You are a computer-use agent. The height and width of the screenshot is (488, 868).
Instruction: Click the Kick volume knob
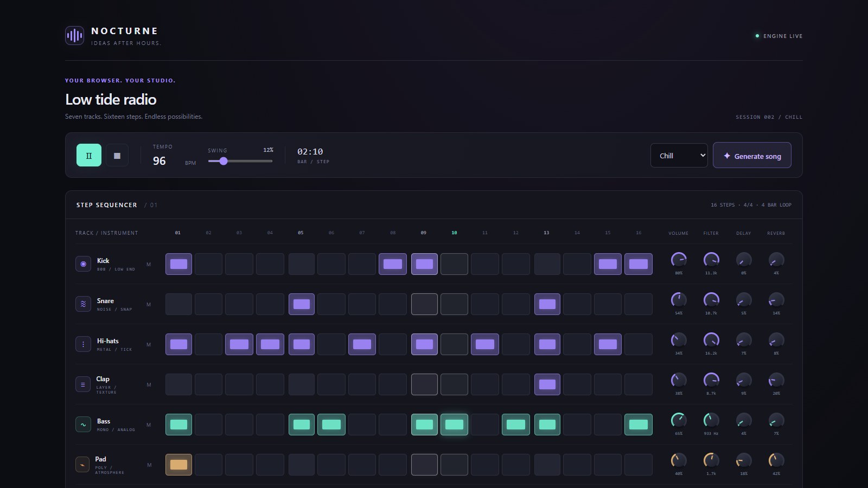[679, 260]
